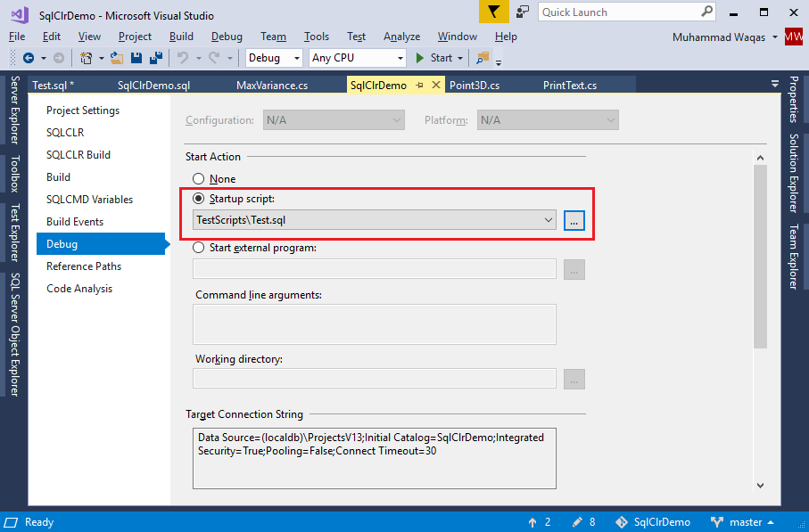Browse for startup script with ellipsis button
This screenshot has height=532, width=809.
coord(574,221)
